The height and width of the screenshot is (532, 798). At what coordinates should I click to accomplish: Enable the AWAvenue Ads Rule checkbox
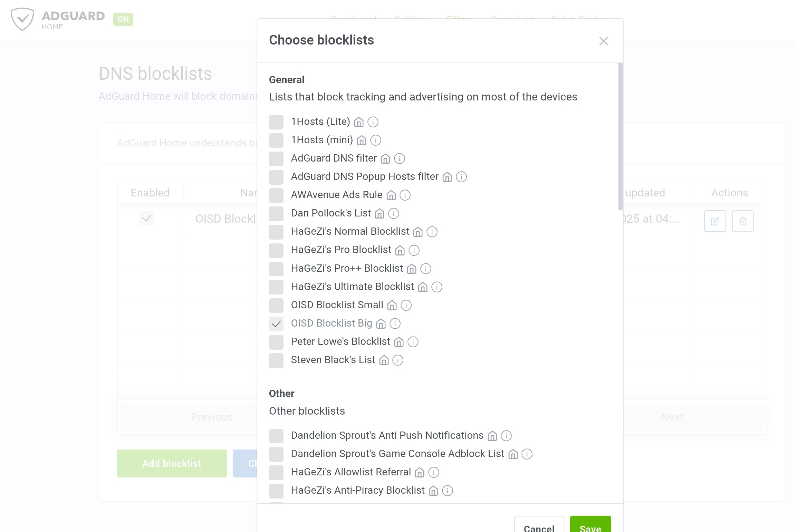point(276,195)
